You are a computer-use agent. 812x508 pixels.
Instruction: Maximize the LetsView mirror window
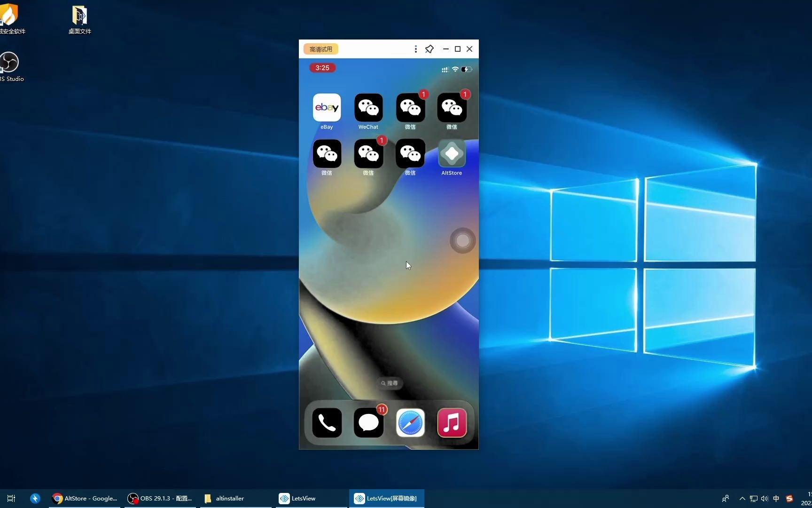[458, 49]
